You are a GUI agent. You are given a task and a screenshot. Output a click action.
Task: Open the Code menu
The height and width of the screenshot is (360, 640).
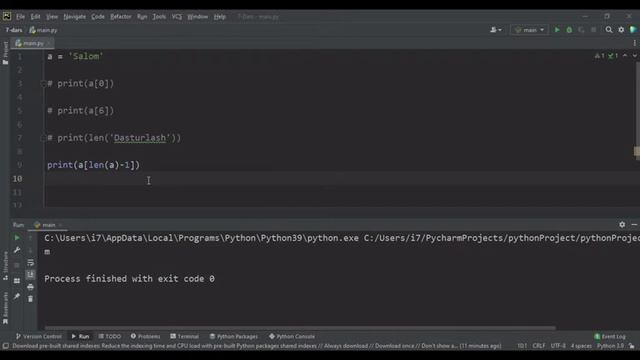click(x=98, y=17)
